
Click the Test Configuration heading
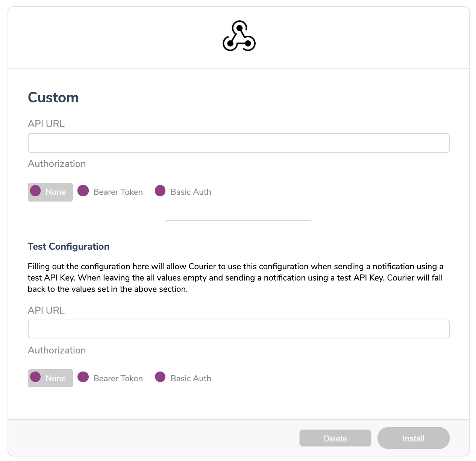coord(68,246)
